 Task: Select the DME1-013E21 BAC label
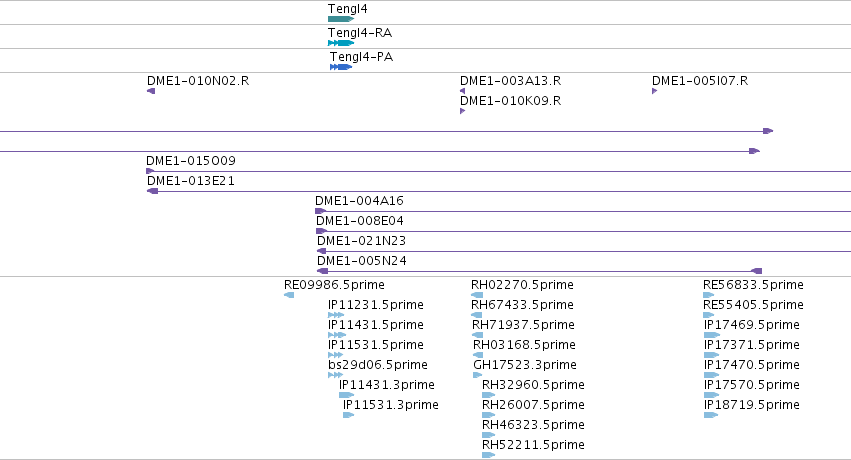coord(191,181)
